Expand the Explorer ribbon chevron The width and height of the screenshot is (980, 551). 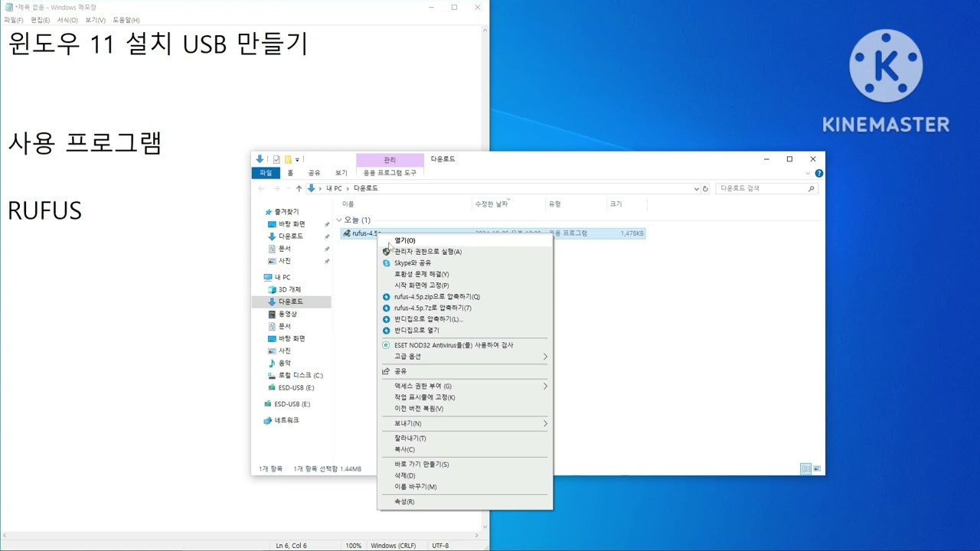(808, 174)
